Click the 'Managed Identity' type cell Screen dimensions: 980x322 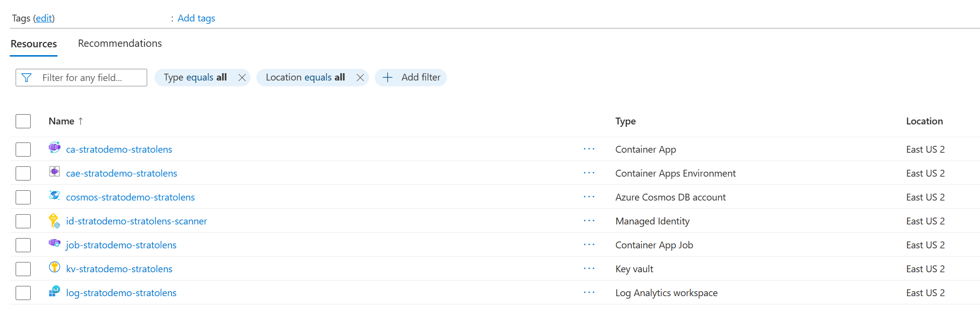(x=653, y=221)
